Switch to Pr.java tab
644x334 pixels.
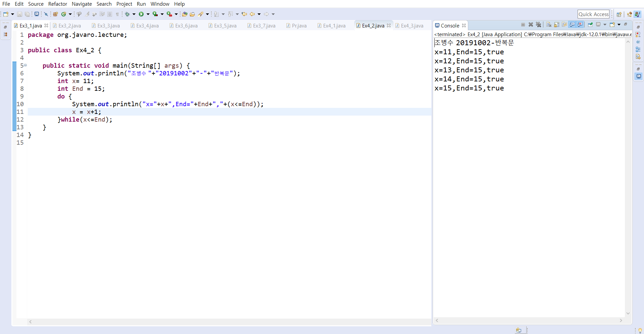[297, 25]
